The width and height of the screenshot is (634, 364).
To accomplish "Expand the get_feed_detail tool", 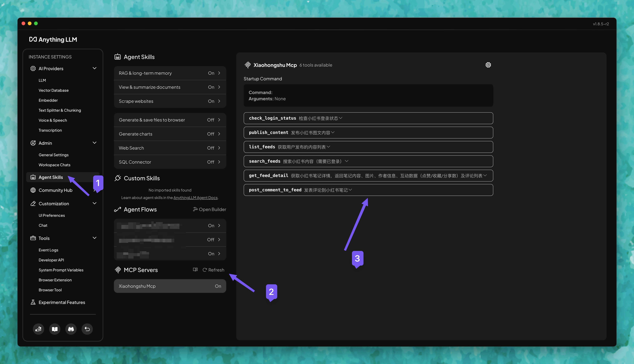I will tap(368, 175).
